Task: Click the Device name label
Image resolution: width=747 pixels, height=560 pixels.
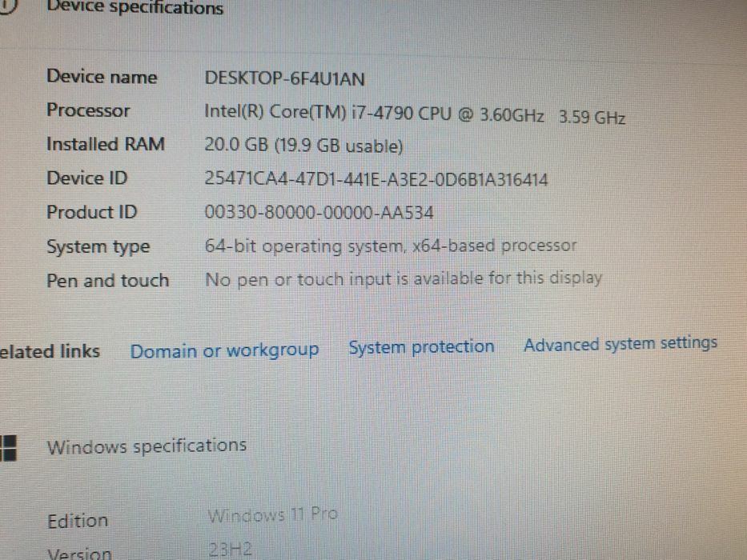Action: pos(102,77)
